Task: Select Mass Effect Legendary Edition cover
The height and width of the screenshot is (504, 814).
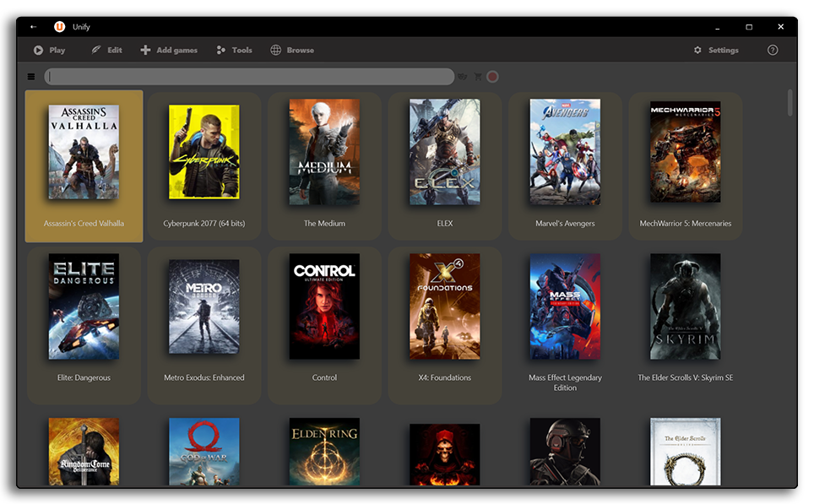Action: pyautogui.click(x=566, y=306)
